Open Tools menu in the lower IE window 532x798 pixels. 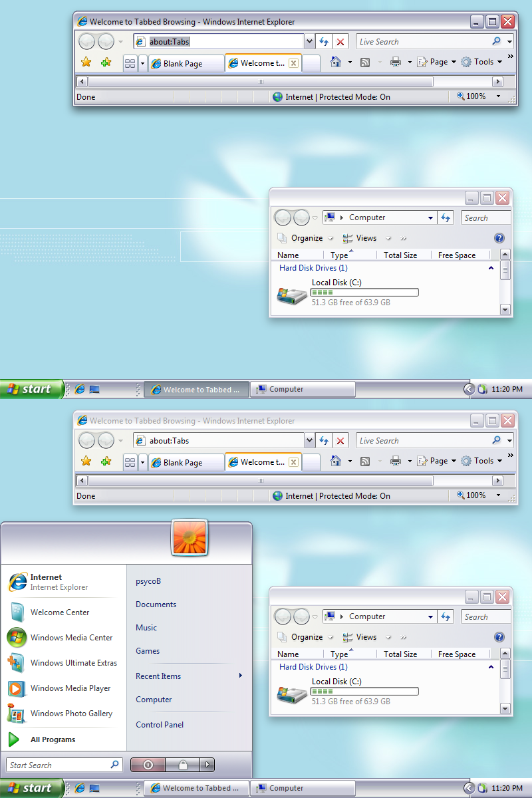click(x=482, y=461)
